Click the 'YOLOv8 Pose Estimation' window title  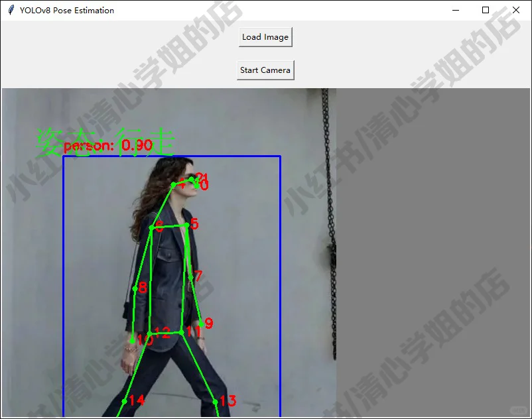[x=67, y=11]
